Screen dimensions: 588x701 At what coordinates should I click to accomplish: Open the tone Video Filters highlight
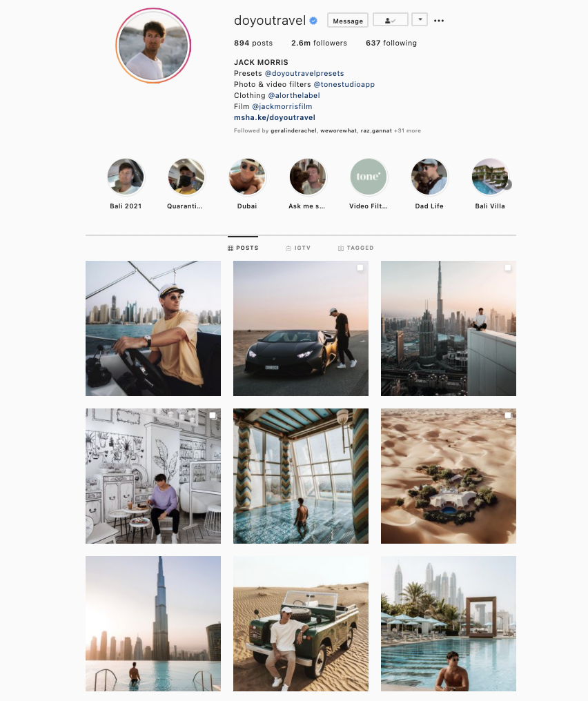pyautogui.click(x=369, y=177)
